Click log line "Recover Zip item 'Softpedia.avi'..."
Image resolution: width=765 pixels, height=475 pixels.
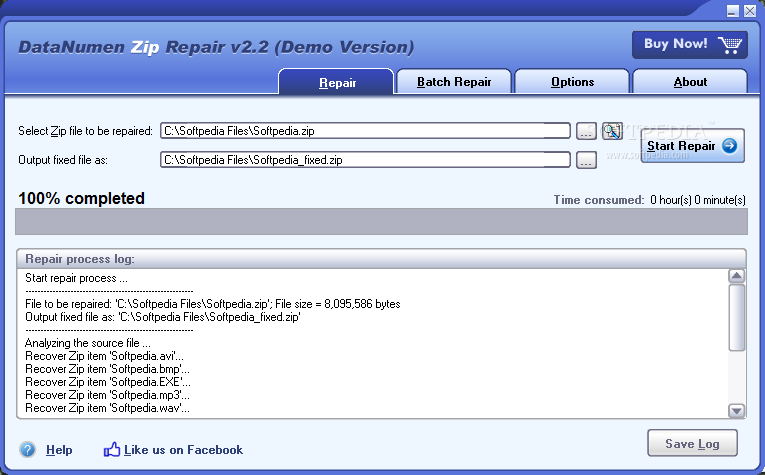pos(104,356)
